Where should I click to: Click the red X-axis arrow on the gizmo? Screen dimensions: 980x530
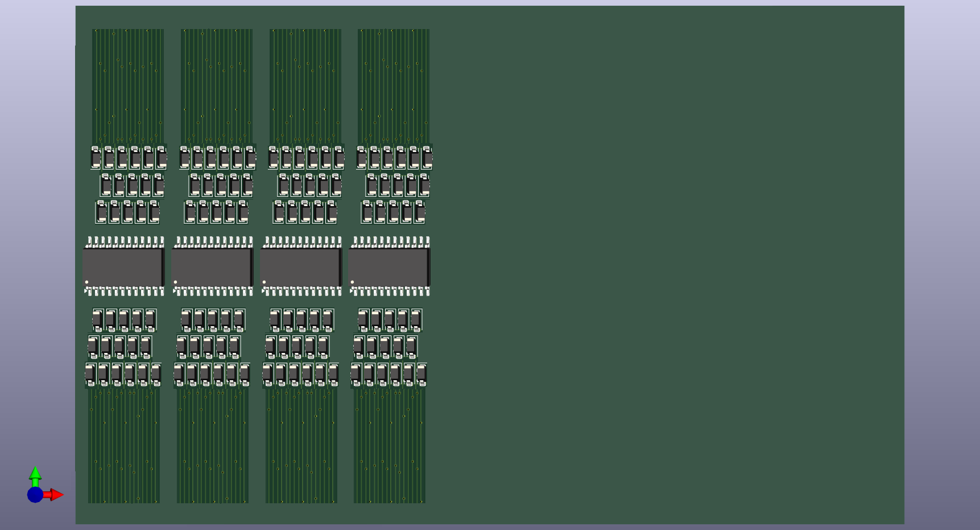[x=55, y=495]
